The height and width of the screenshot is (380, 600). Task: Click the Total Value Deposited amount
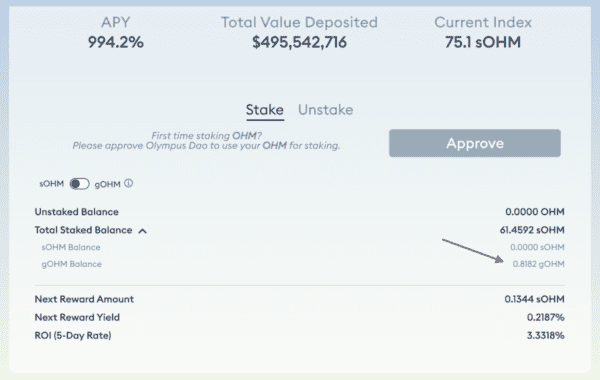pyautogui.click(x=299, y=42)
